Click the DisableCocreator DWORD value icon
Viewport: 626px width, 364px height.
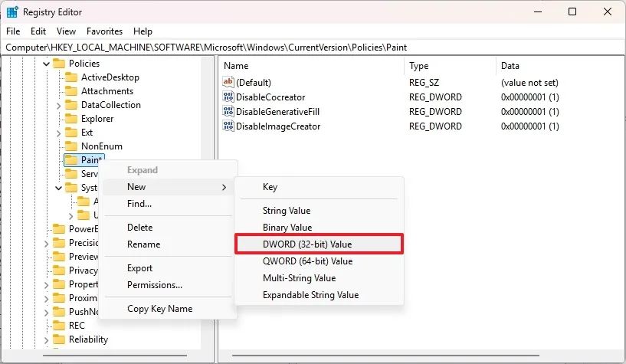pos(228,97)
